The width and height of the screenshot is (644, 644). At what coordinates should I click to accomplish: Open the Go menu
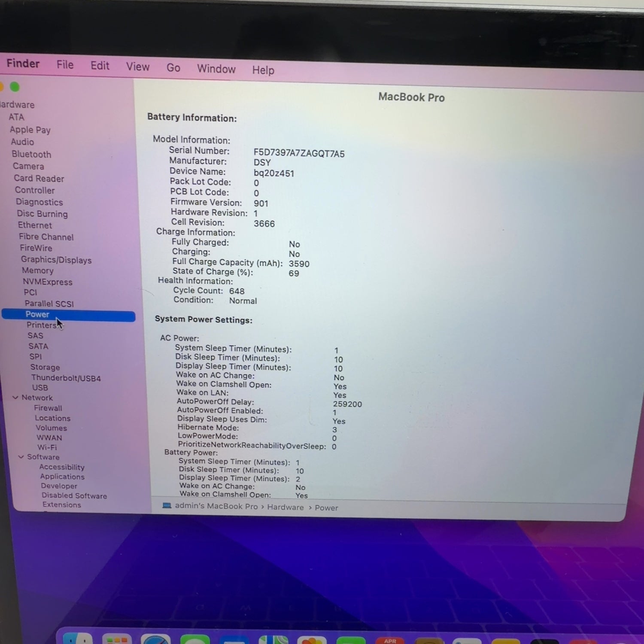pos(173,68)
